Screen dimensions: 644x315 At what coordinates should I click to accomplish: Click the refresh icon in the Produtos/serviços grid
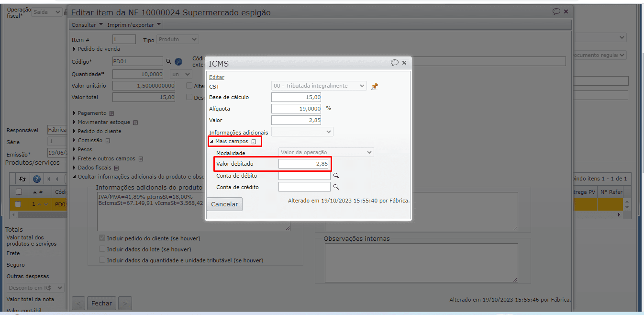pyautogui.click(x=22, y=179)
